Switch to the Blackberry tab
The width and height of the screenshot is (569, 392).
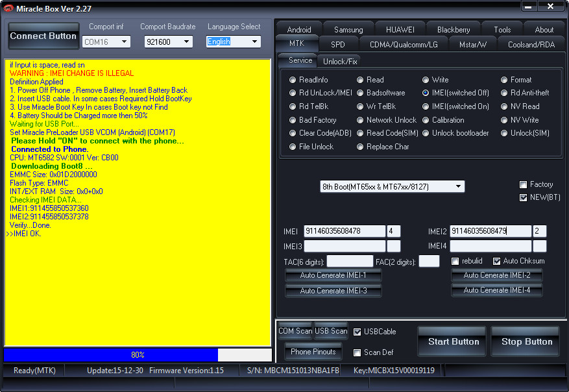click(454, 30)
